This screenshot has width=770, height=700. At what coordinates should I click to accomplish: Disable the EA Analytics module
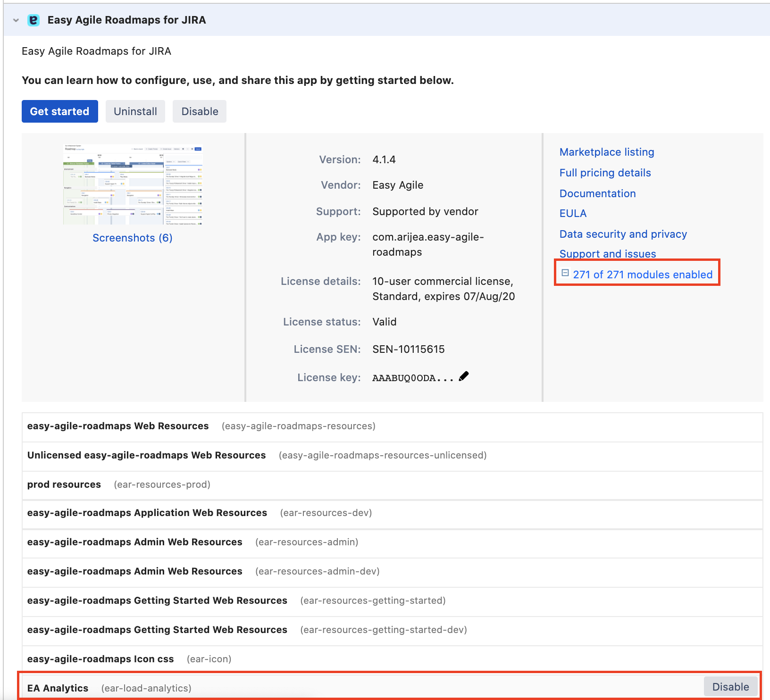[730, 687]
